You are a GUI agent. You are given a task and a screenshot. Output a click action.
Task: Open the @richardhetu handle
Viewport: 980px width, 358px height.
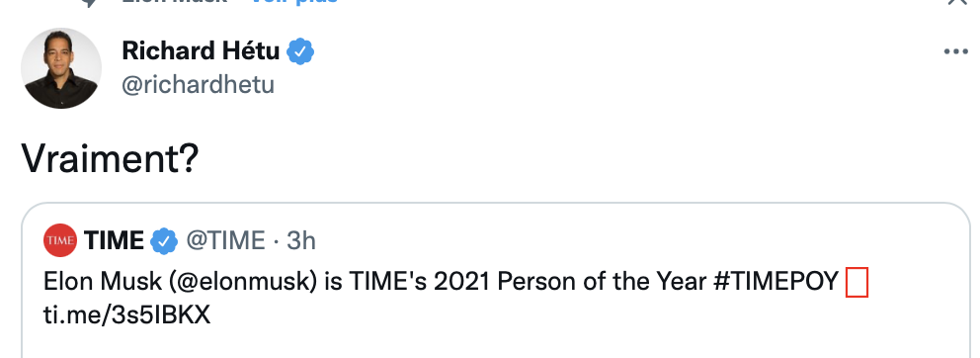pyautogui.click(x=199, y=84)
